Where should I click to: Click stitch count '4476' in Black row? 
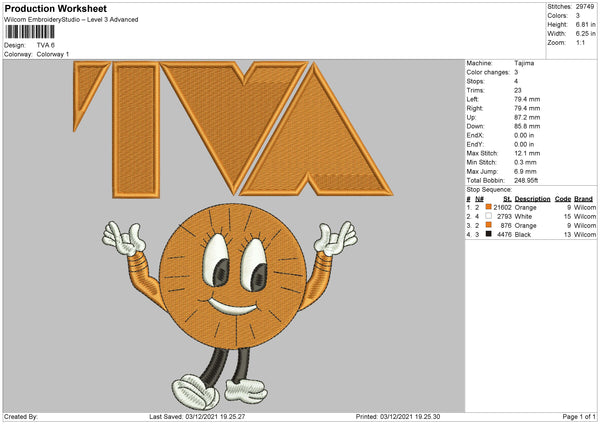click(504, 235)
